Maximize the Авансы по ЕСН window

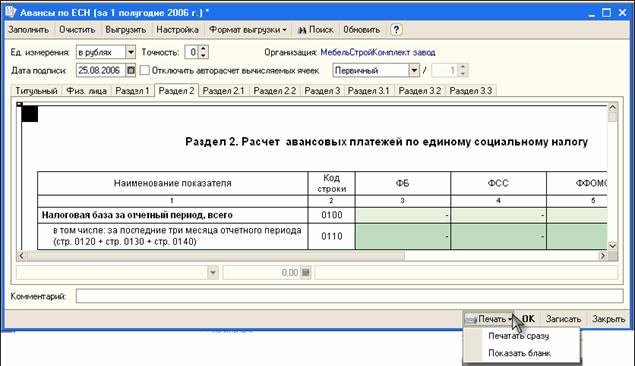(606, 13)
